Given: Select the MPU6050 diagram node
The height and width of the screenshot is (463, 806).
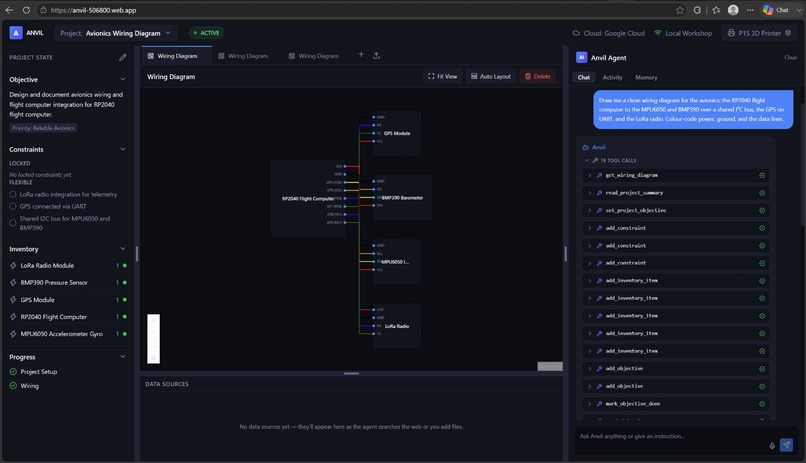Looking at the screenshot, I should (x=395, y=262).
